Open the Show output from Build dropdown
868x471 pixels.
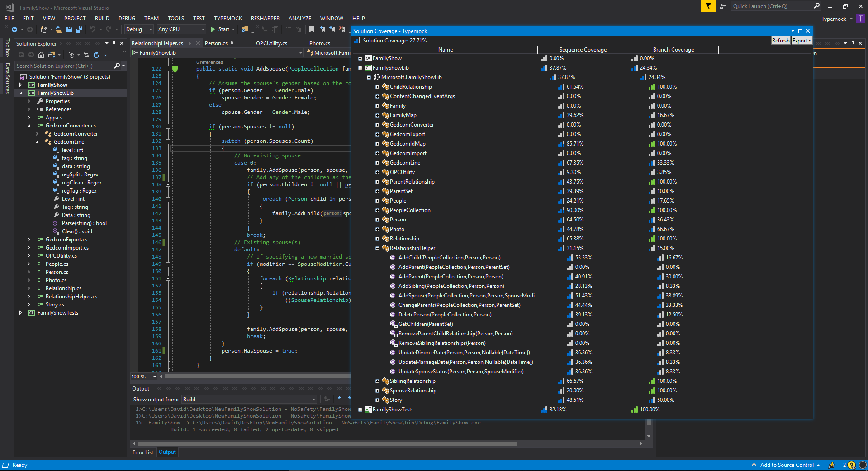click(x=249, y=400)
